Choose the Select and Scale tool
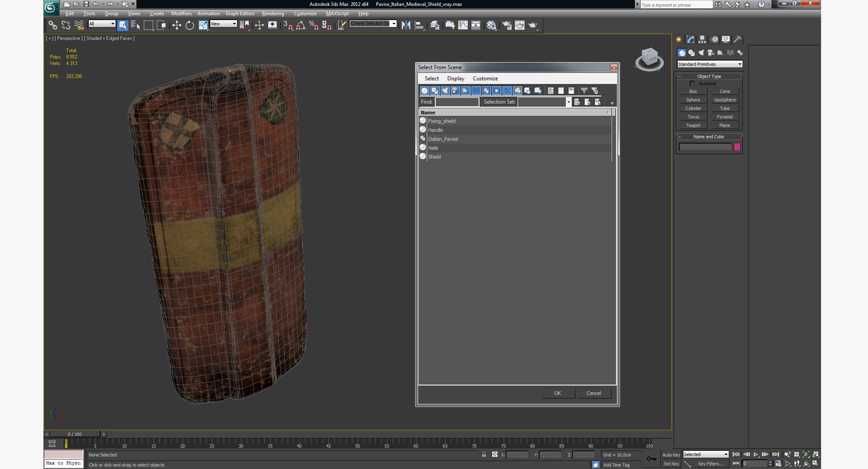 (x=203, y=25)
